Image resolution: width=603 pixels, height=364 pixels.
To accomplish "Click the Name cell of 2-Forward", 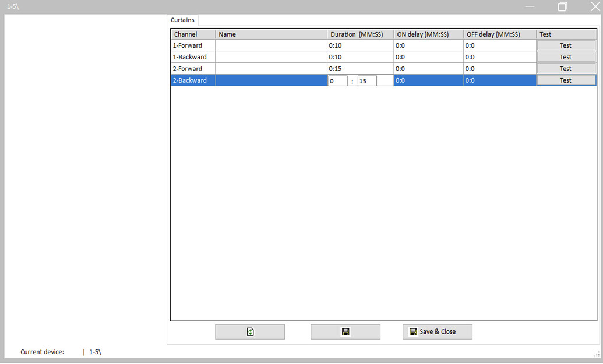I will tap(271, 68).
